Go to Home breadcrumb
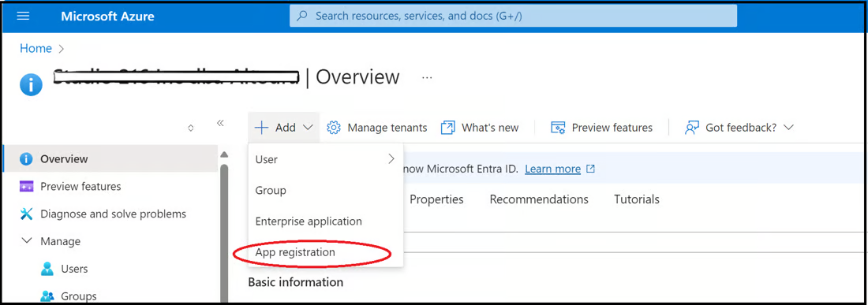Image resolution: width=868 pixels, height=305 pixels. [x=36, y=49]
